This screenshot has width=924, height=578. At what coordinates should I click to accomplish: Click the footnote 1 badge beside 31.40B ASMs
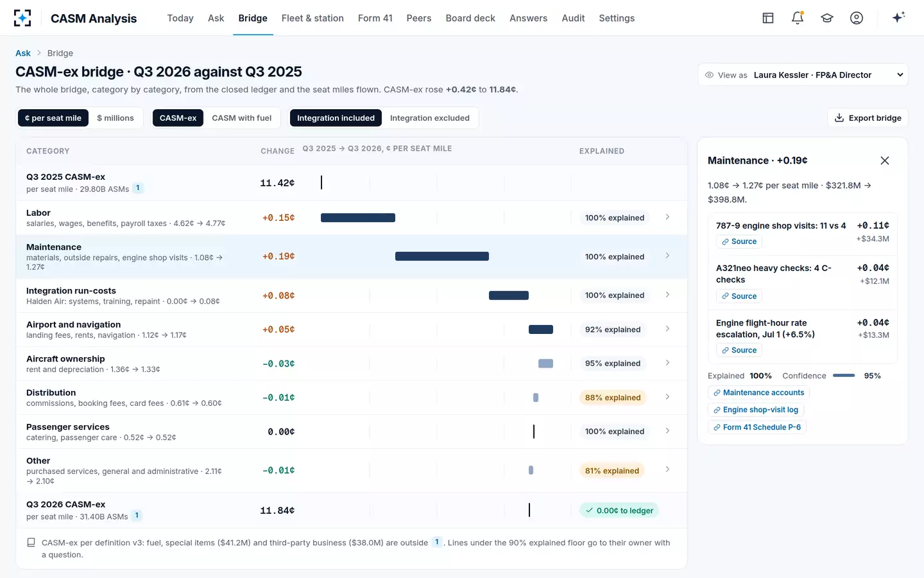coord(137,516)
